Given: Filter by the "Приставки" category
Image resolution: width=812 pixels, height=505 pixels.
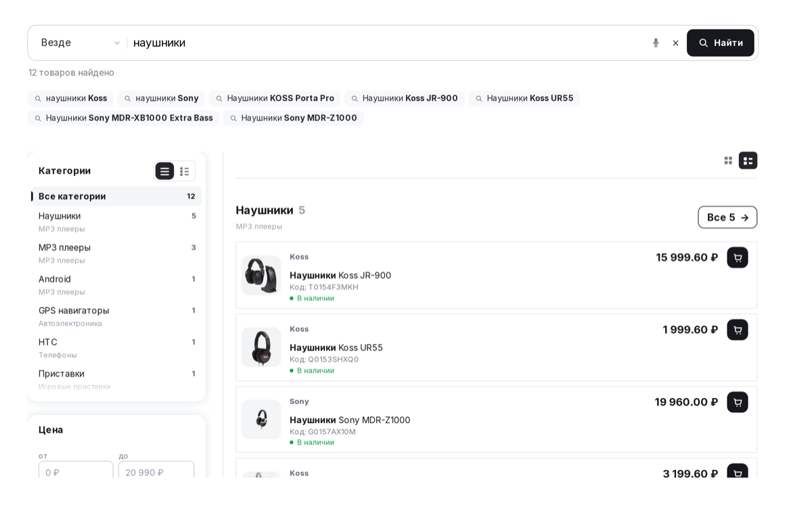Looking at the screenshot, I should point(116,379).
